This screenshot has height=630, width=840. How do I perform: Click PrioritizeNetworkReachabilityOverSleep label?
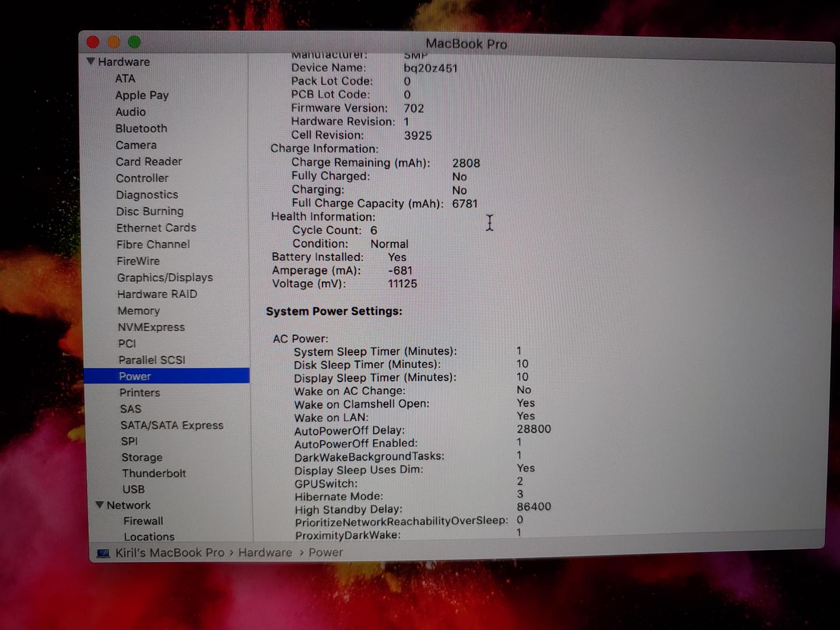pos(401,521)
